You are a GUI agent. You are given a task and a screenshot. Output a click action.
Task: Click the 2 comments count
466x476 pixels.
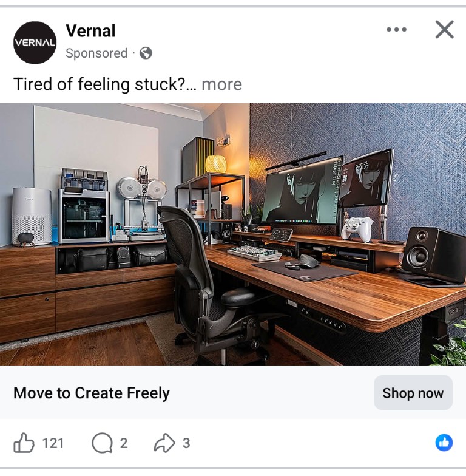124,443
